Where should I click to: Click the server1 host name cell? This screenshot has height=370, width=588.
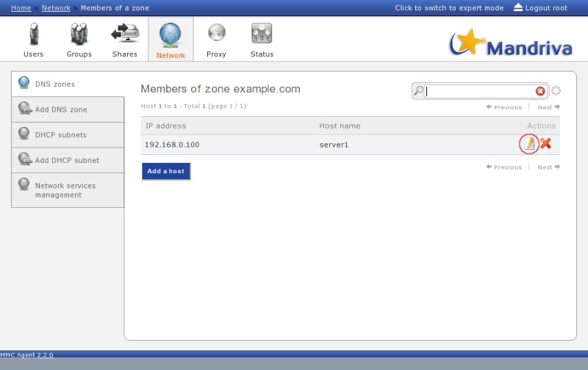point(334,145)
